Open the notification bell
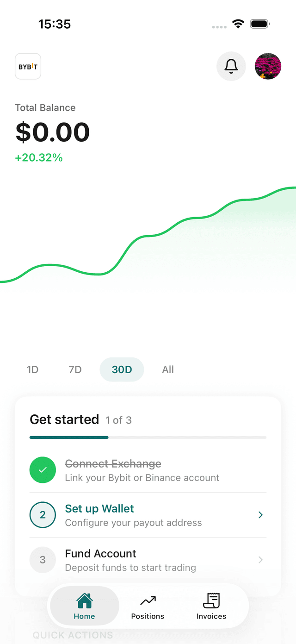Image resolution: width=296 pixels, height=644 pixels. tap(231, 66)
